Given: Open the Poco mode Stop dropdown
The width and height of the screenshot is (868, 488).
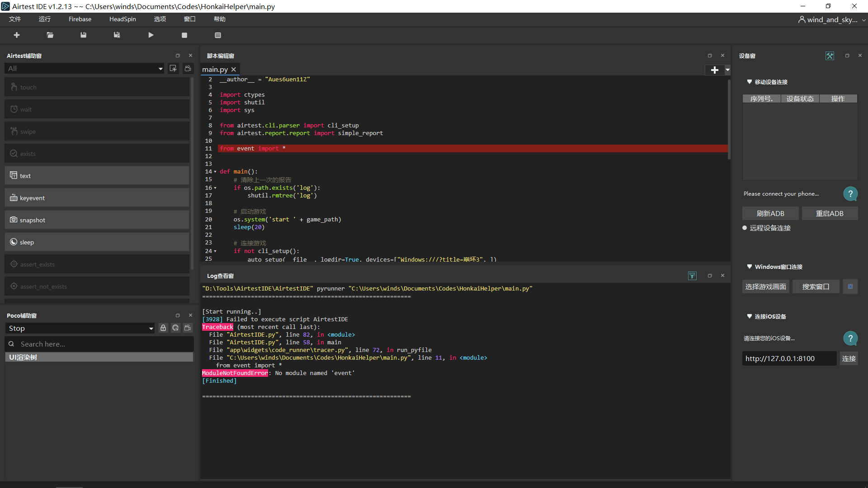Looking at the screenshot, I should click(80, 328).
